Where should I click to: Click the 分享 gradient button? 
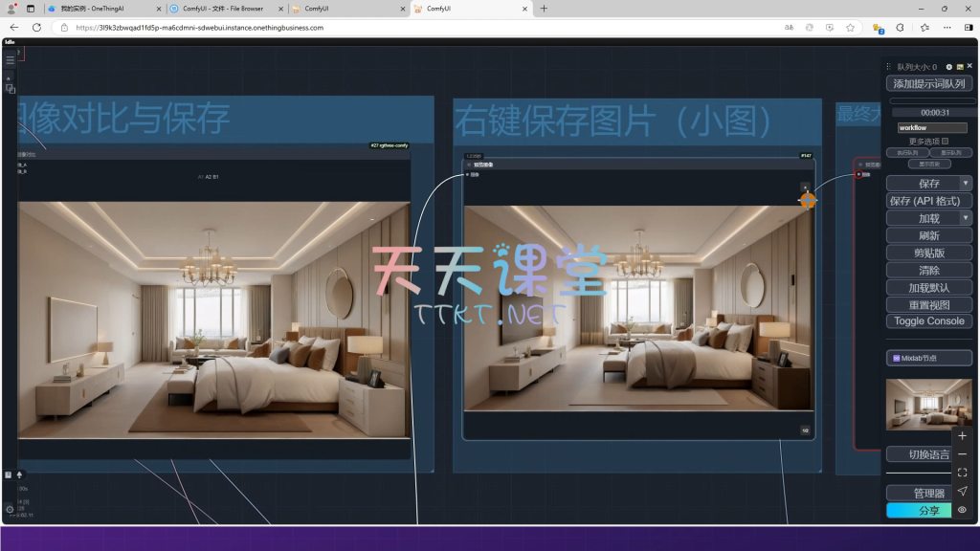[919, 511]
